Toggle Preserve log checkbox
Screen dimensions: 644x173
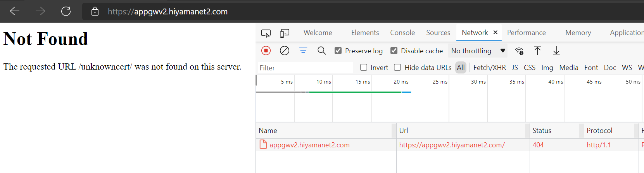[x=338, y=51]
